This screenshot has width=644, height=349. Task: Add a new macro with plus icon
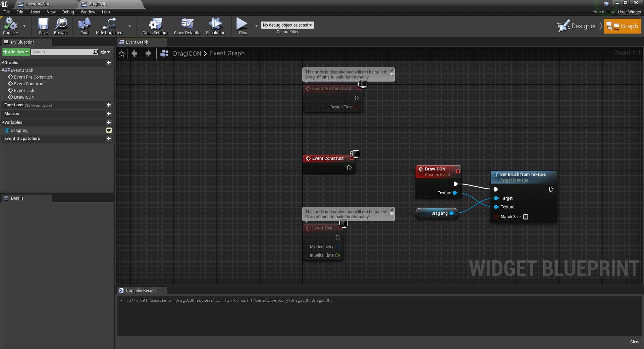tap(109, 114)
